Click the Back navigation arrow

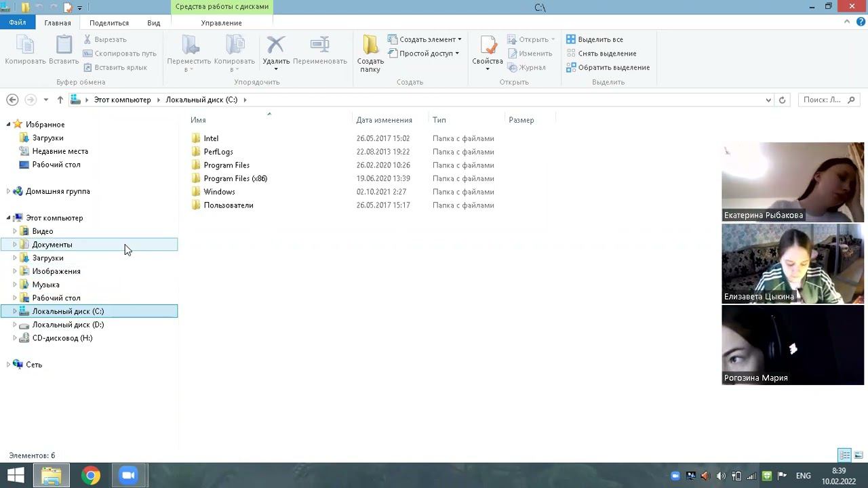coord(12,100)
